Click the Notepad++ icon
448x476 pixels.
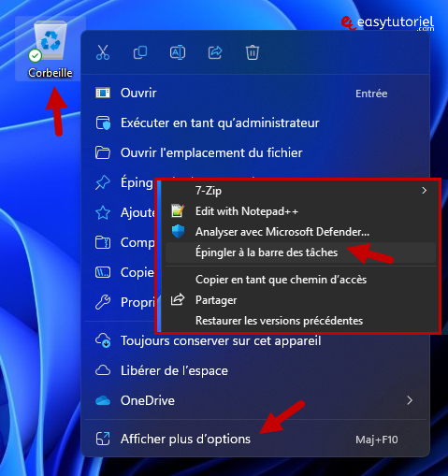click(178, 211)
